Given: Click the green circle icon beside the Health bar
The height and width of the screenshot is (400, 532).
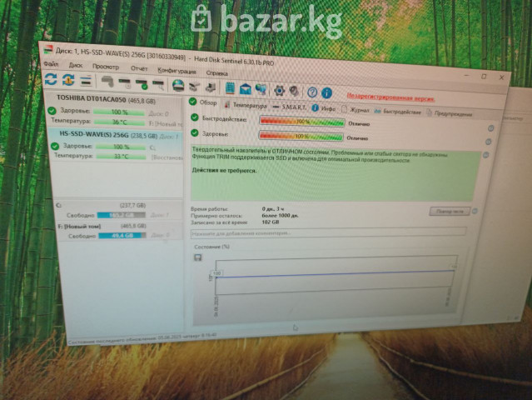Looking at the screenshot, I should 194,134.
